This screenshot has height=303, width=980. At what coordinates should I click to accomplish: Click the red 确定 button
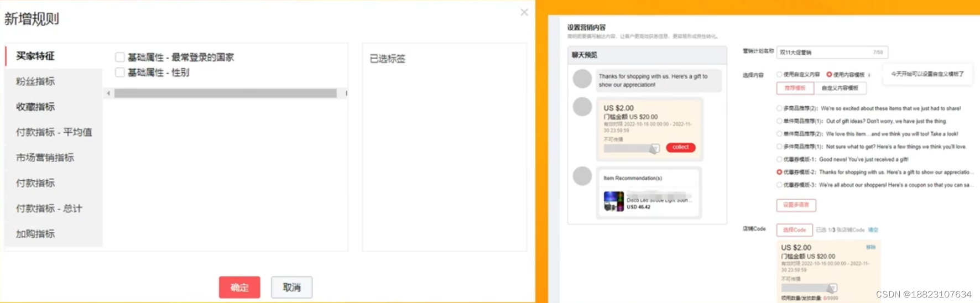pyautogui.click(x=239, y=288)
